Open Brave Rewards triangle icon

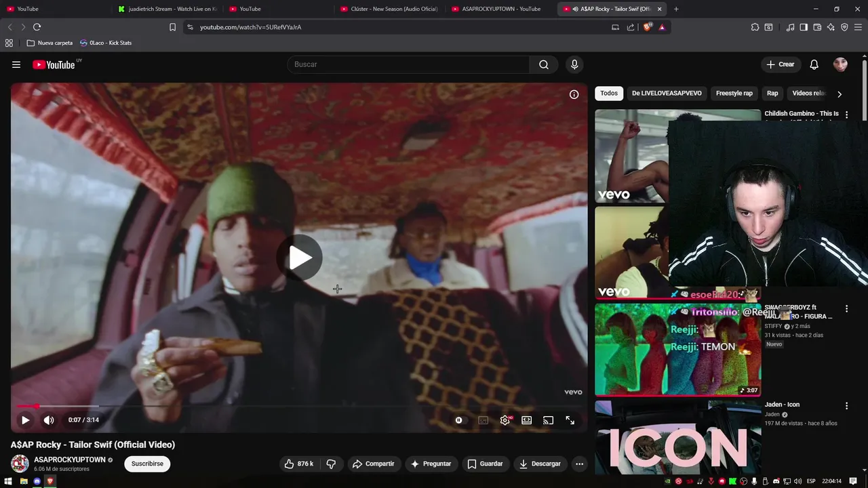(662, 27)
